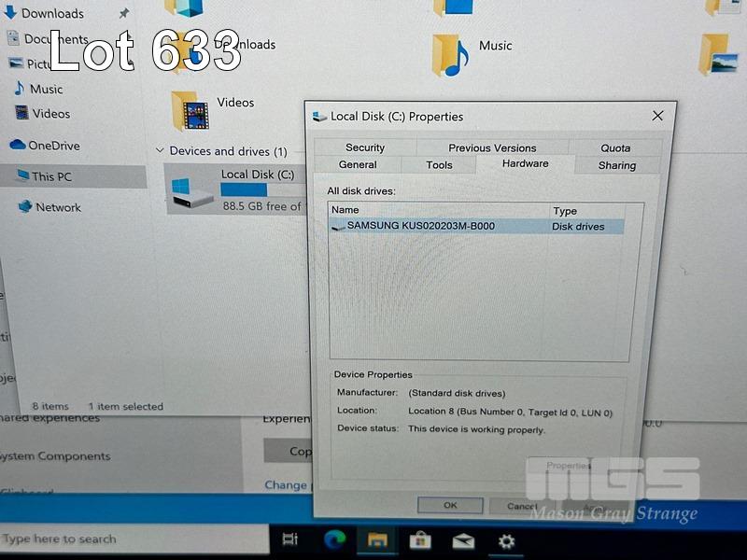Click the Cancel button in Properties
This screenshot has height=560, width=747.
pos(522,506)
